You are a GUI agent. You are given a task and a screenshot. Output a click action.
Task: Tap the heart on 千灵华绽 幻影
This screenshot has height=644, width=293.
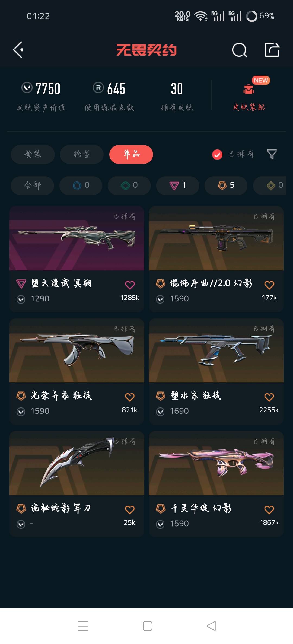coord(269,509)
